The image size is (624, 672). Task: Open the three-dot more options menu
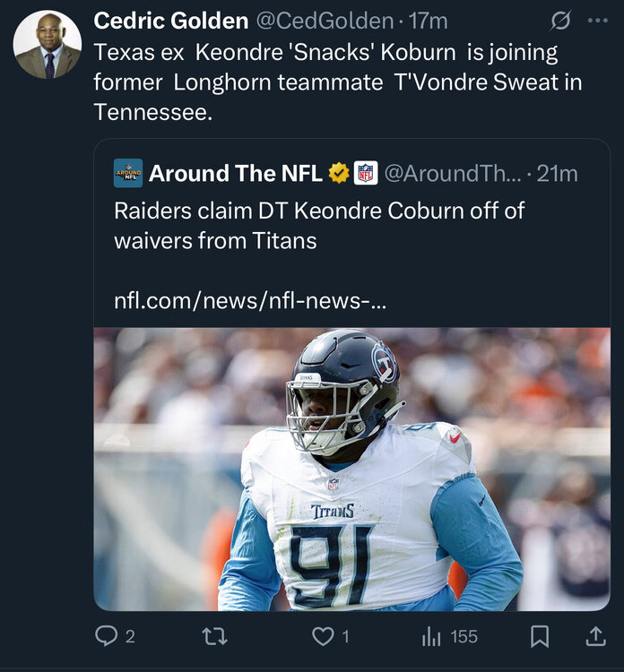(596, 21)
